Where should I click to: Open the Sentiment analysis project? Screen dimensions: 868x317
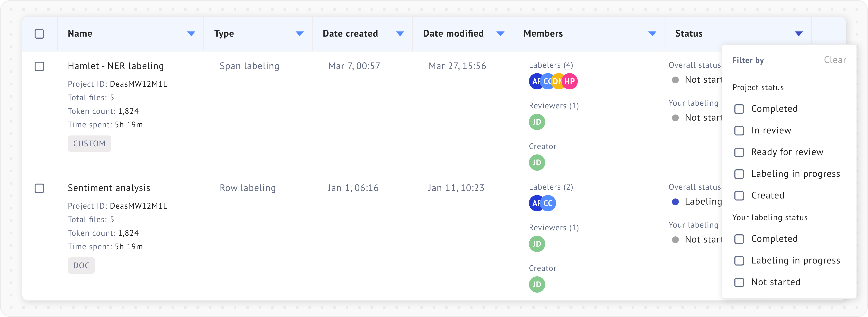coord(109,188)
